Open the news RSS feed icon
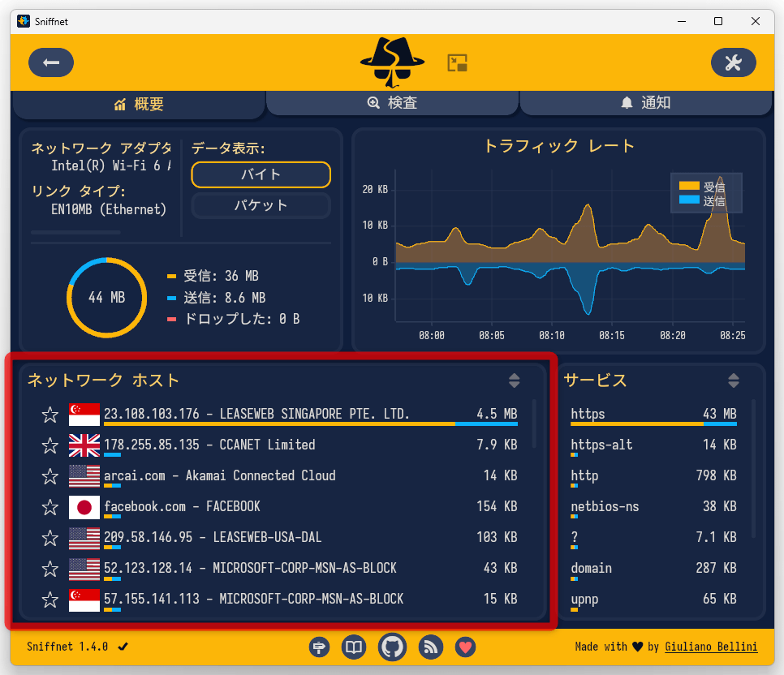Screen dimensions: 784x675 coord(430,647)
